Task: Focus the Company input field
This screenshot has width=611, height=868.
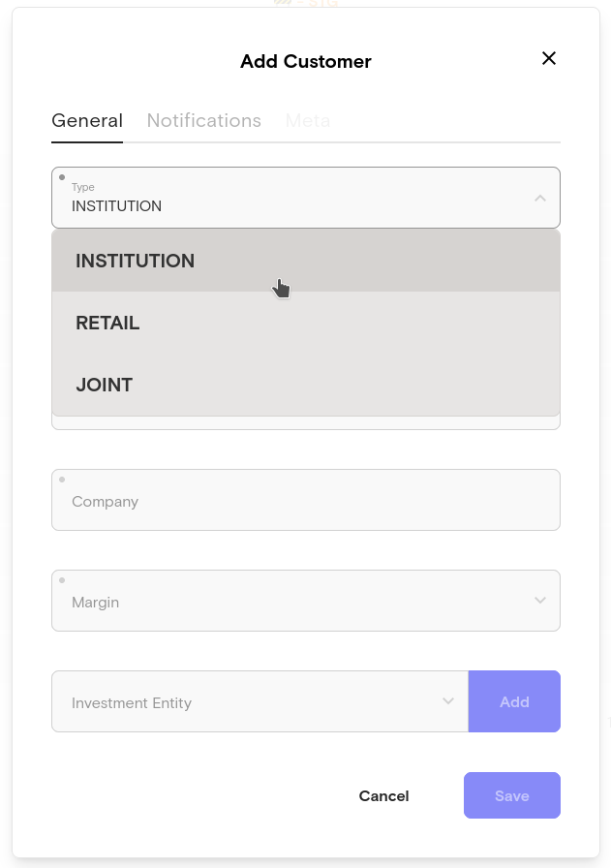Action: point(305,501)
